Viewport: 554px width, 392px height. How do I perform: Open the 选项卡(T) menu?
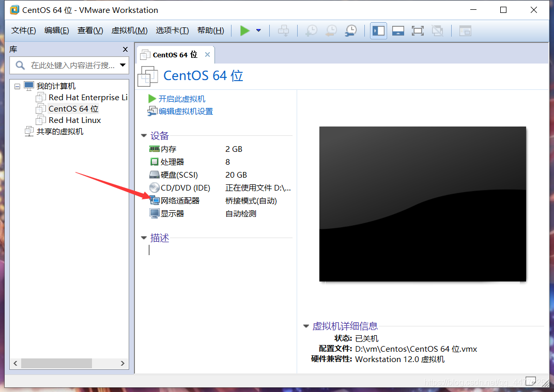(173, 30)
